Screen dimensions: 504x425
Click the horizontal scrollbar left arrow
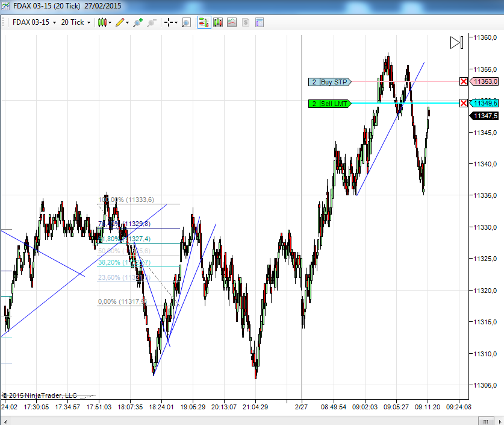(5, 421)
